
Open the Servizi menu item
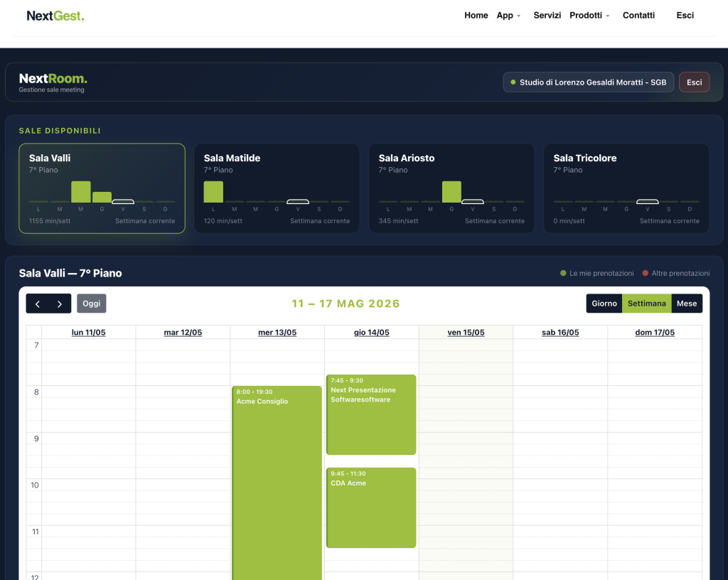click(x=547, y=16)
